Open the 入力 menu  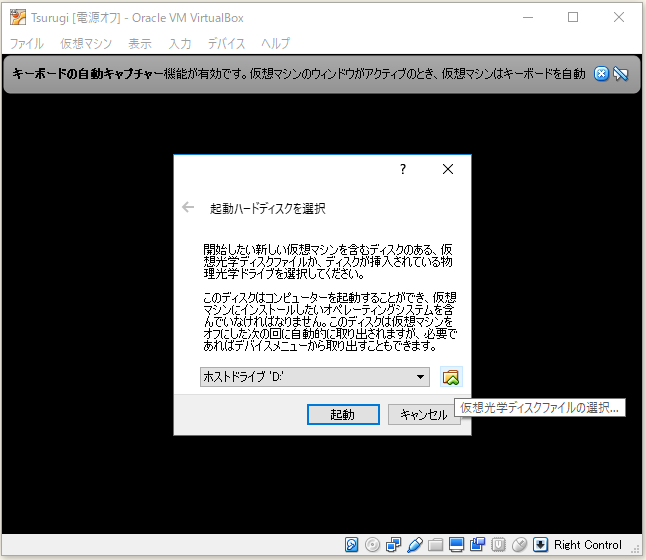coord(180,43)
